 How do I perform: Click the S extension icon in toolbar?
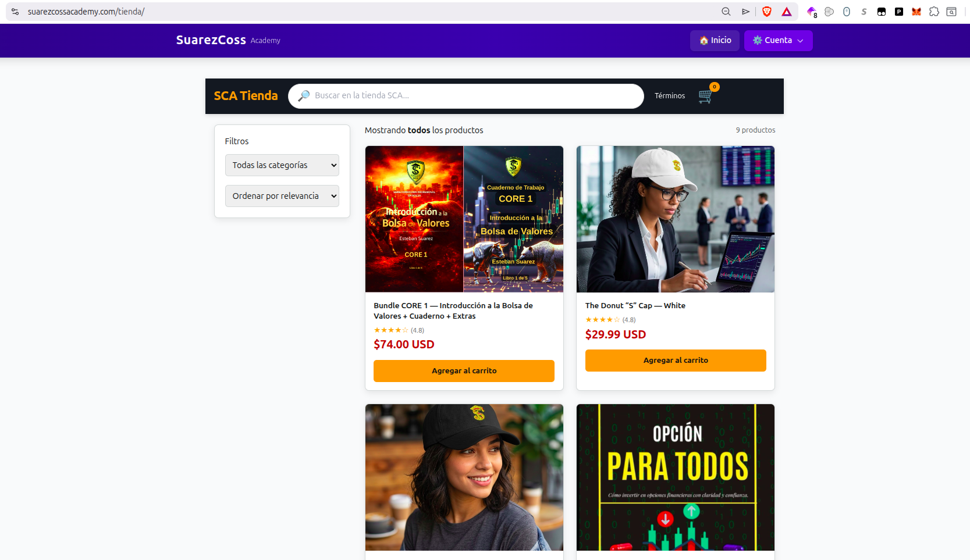864,11
